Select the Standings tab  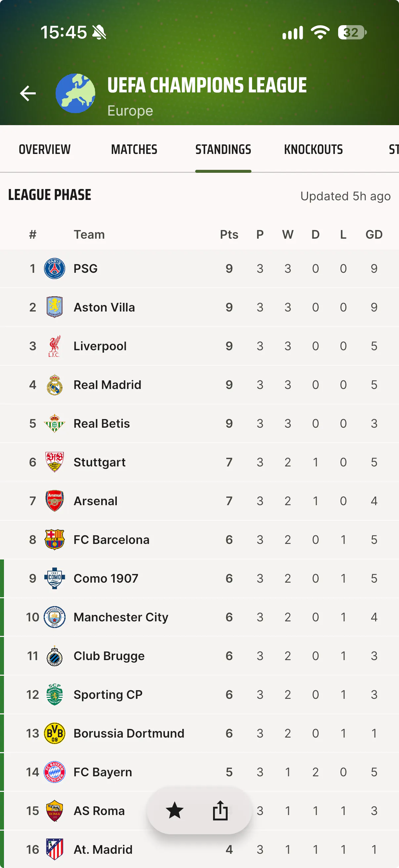pos(223,149)
